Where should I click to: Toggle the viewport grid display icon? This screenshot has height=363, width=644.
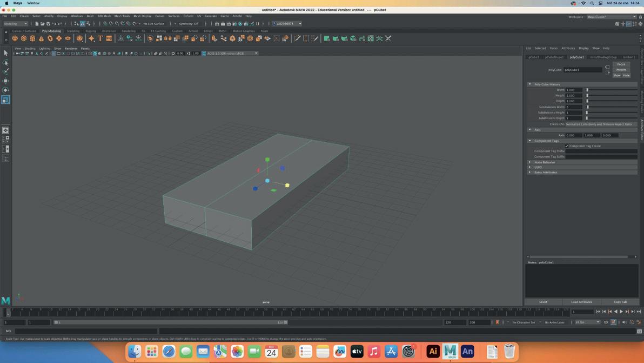click(54, 54)
